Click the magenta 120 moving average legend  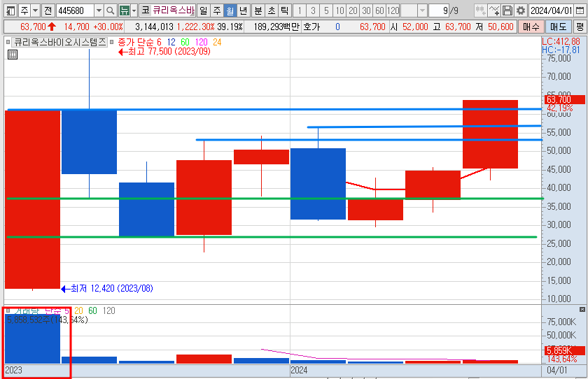point(202,43)
